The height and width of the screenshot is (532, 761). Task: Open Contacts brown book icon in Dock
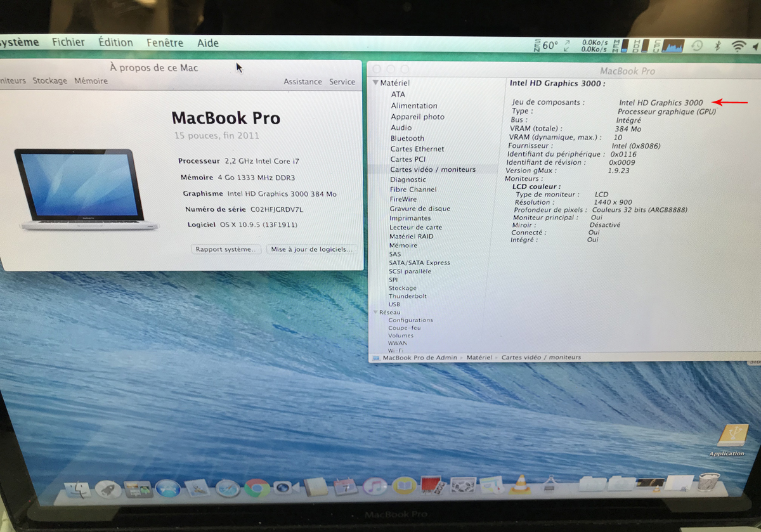[x=316, y=487]
